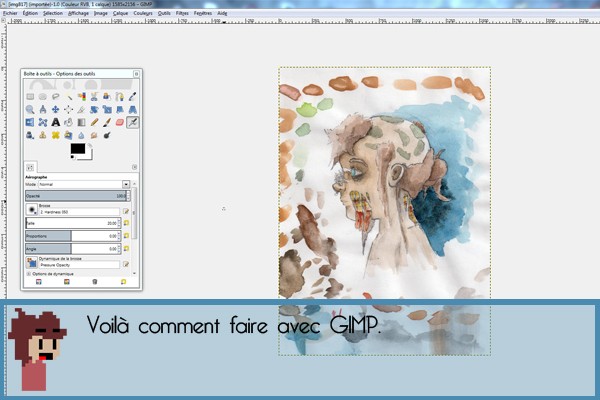Select the Perspective tool
Image resolution: width=600 pixels, height=400 pixels.
132,110
